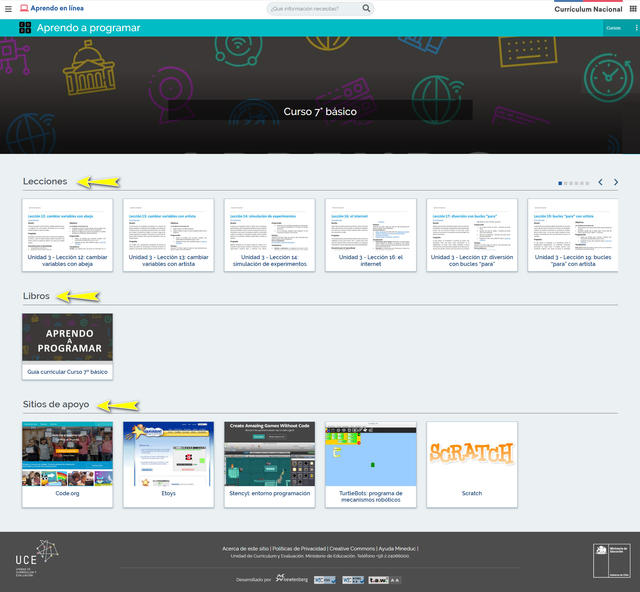Screen dimensions: 640x592
Task: Open the Cursos dropdown in the teal bar
Action: 613,28
